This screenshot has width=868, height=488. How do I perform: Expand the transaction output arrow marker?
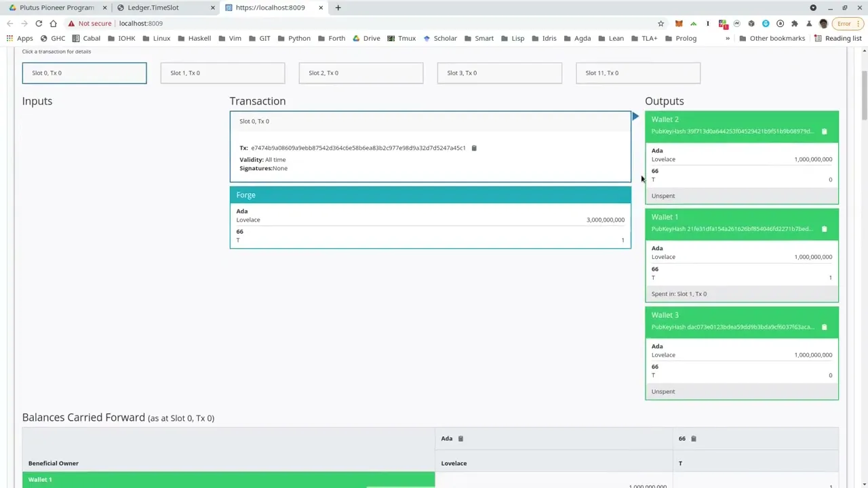635,117
